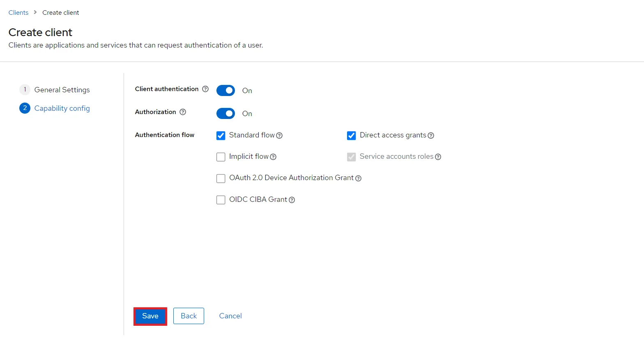
Task: Cancel client creation
Action: point(230,316)
